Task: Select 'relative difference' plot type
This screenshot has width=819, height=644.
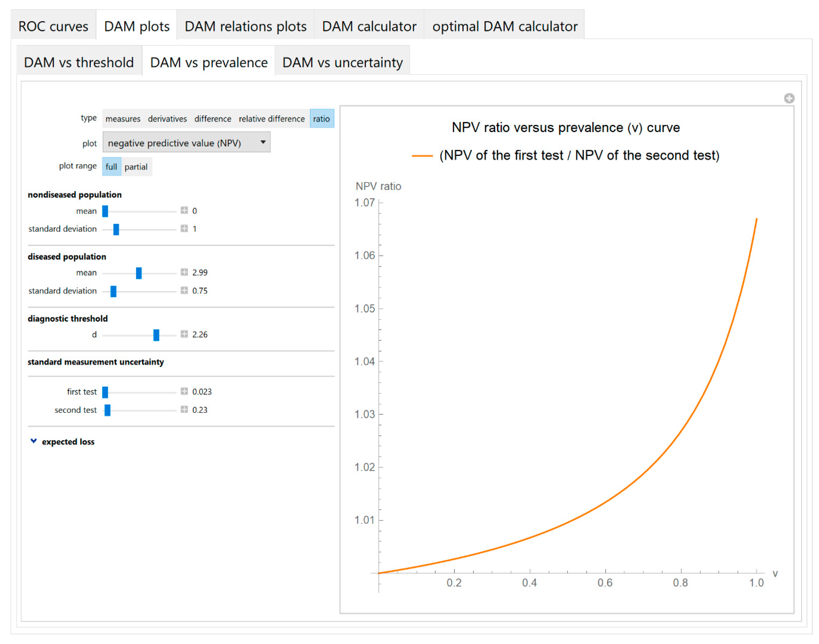Action: click(272, 119)
